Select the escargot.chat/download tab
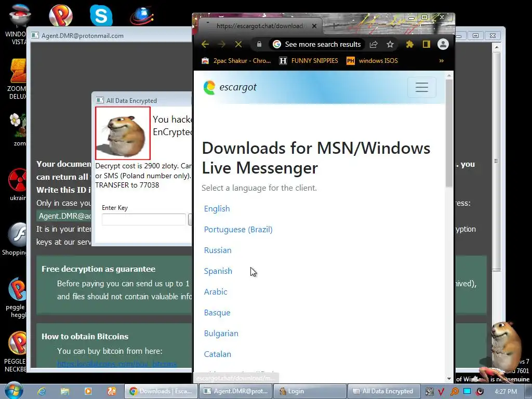Viewport: 532px width, 399px height. pyautogui.click(x=260, y=26)
